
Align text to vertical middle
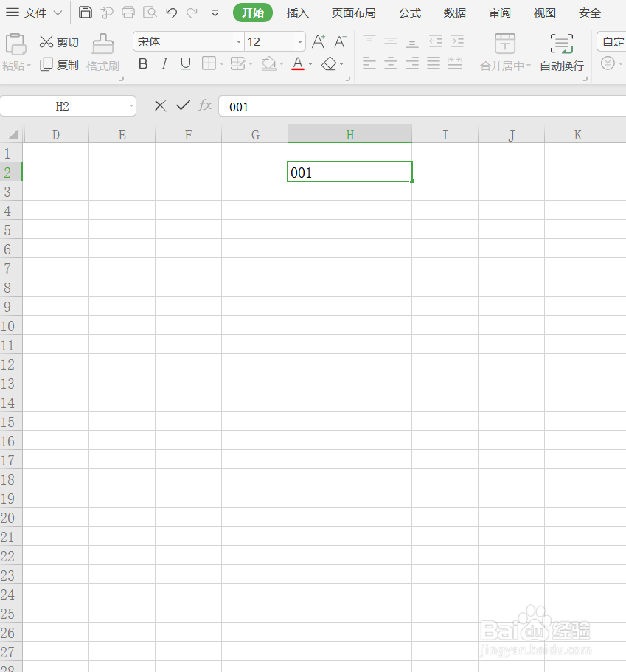(391, 41)
